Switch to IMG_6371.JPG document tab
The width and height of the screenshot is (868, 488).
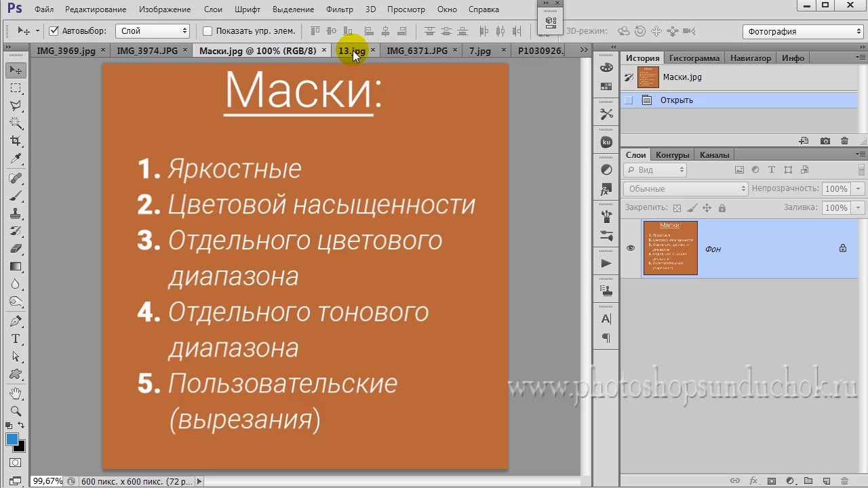click(416, 51)
